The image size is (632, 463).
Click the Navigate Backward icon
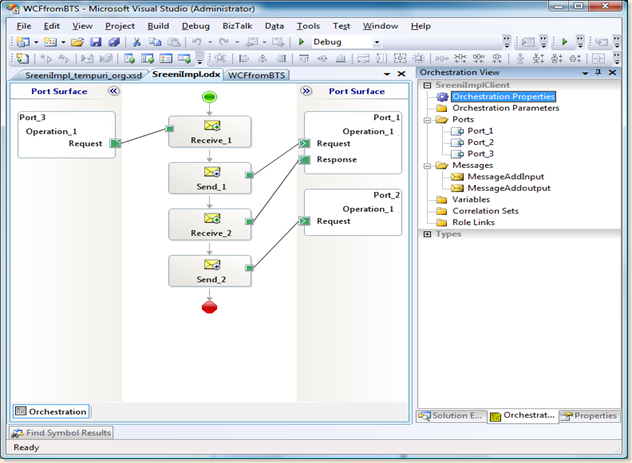[x=252, y=42]
